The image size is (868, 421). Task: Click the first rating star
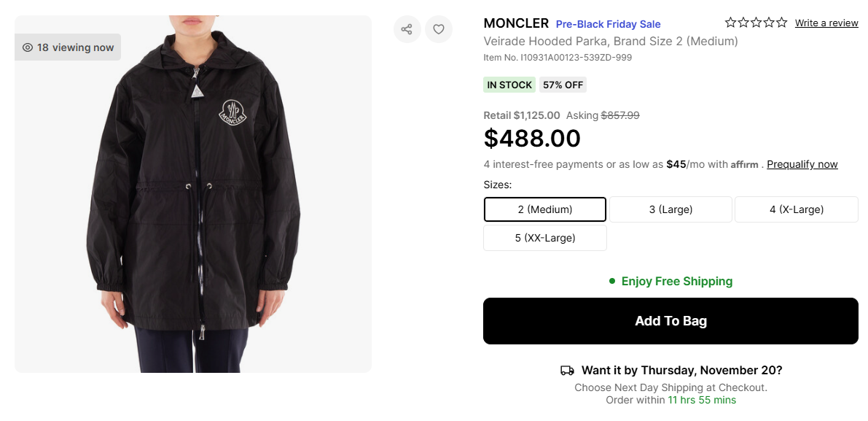[x=730, y=23]
